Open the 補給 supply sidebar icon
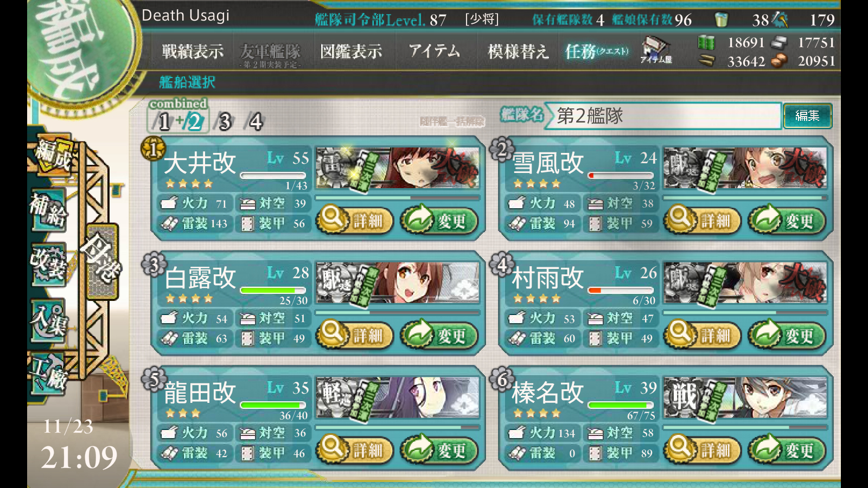The height and width of the screenshot is (488, 868). (x=48, y=210)
